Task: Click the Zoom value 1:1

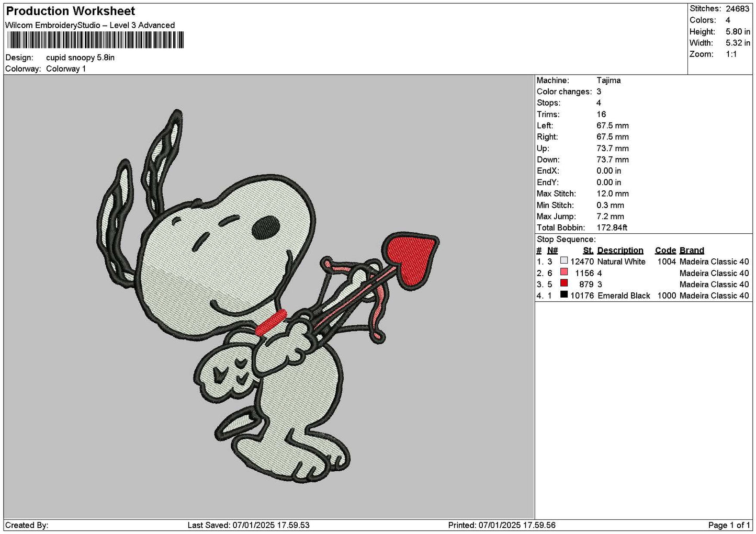Action: click(x=731, y=54)
